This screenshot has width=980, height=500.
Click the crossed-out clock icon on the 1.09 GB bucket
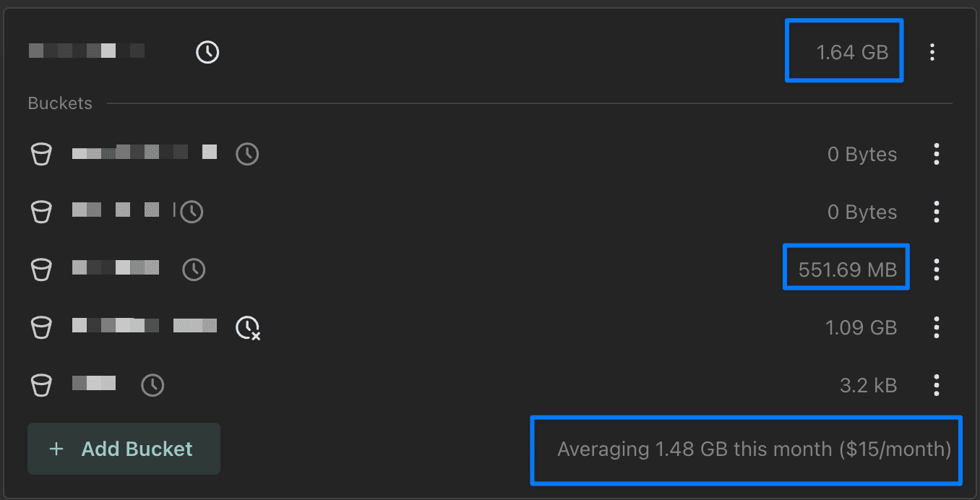(x=248, y=328)
